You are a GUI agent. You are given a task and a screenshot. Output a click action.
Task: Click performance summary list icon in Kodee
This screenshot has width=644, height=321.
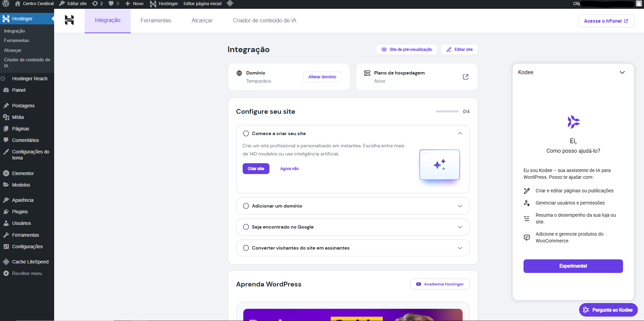[x=527, y=218]
